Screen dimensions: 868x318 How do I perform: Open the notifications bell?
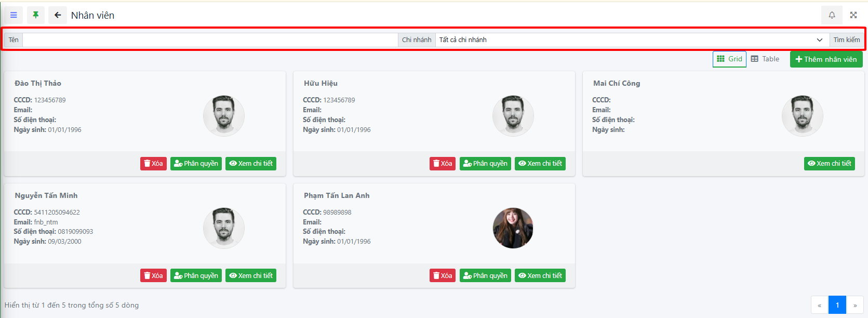[x=832, y=15]
